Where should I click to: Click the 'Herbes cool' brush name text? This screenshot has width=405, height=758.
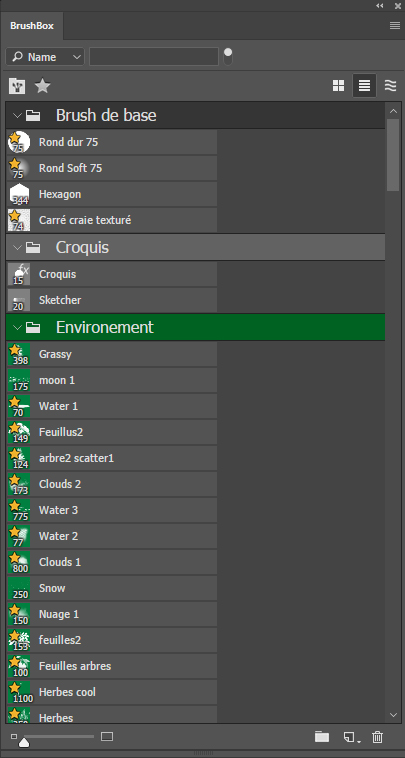coord(67,692)
